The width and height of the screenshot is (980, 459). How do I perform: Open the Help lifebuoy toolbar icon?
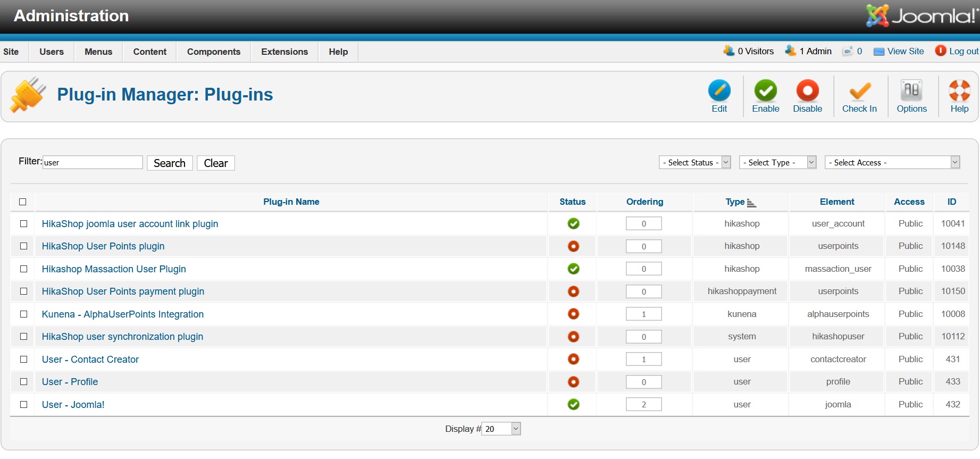pos(959,90)
